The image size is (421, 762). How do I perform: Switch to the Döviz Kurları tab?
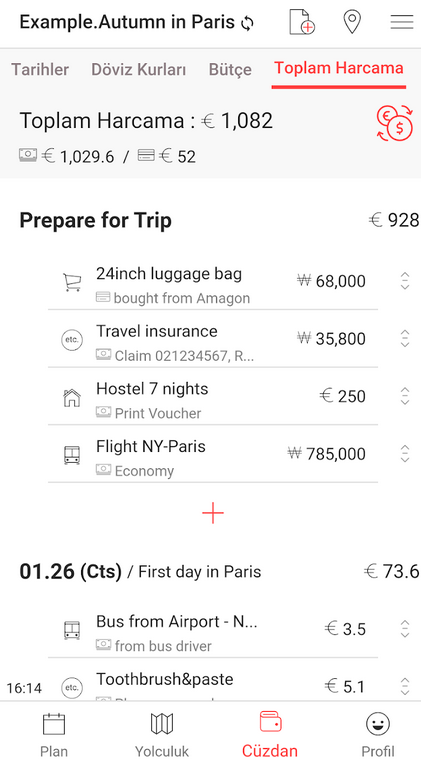[x=139, y=69]
